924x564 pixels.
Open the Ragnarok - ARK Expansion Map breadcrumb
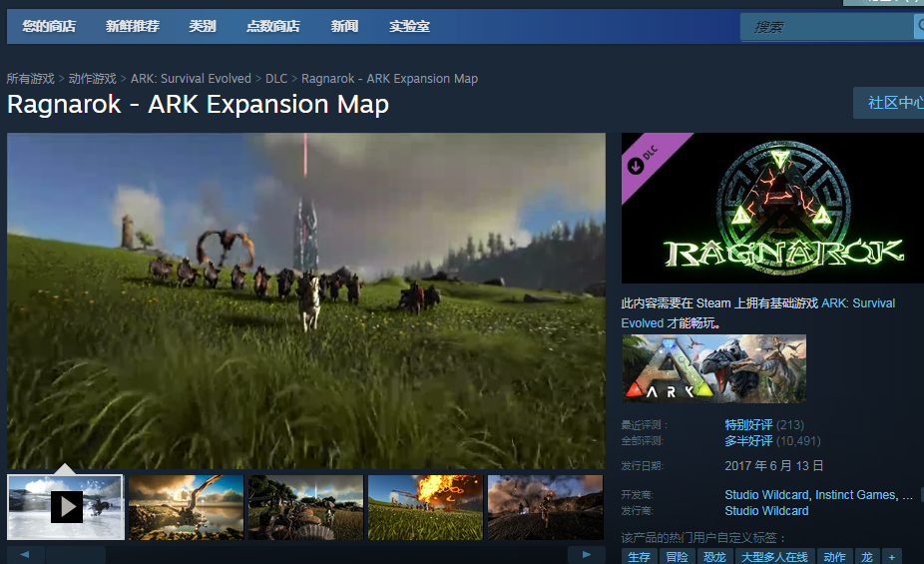(x=389, y=79)
